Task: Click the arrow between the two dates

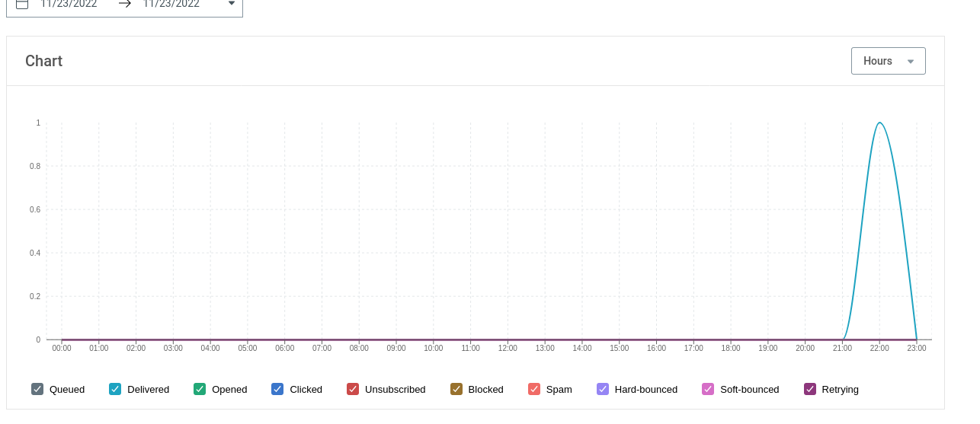Action: pyautogui.click(x=125, y=3)
